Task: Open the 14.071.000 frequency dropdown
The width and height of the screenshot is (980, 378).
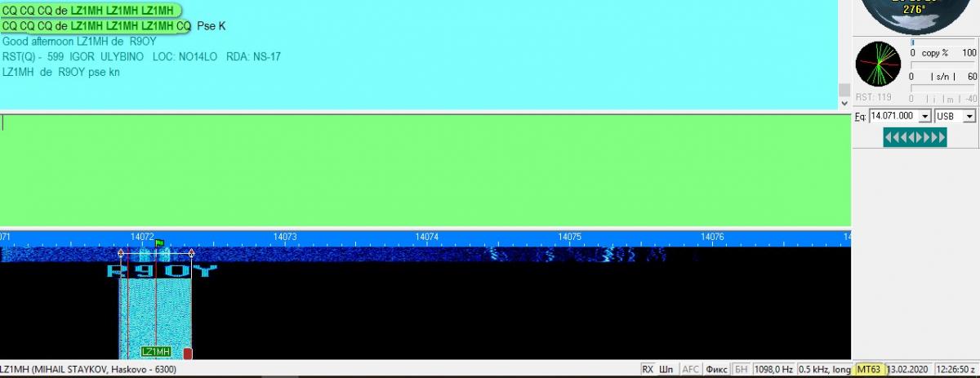Action: pos(925,117)
